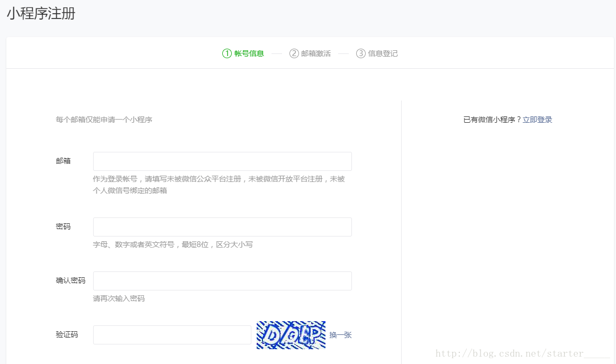Focus the 密码 password input field
Screen dimensions: 616x364
[222, 227]
